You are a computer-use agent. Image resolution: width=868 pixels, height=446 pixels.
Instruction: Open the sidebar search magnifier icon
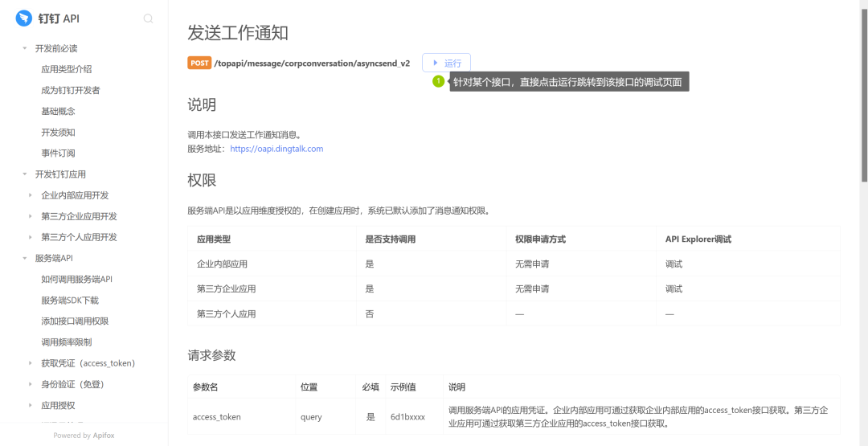tap(149, 18)
